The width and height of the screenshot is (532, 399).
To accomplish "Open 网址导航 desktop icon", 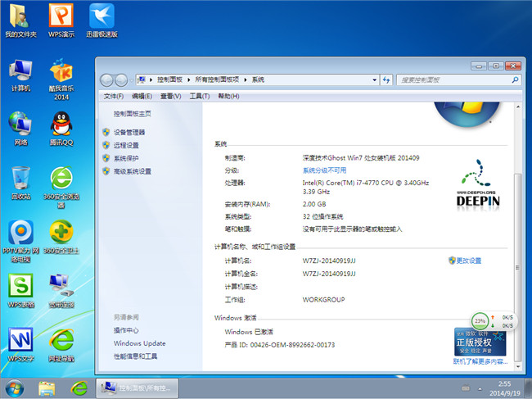I will pos(61,344).
